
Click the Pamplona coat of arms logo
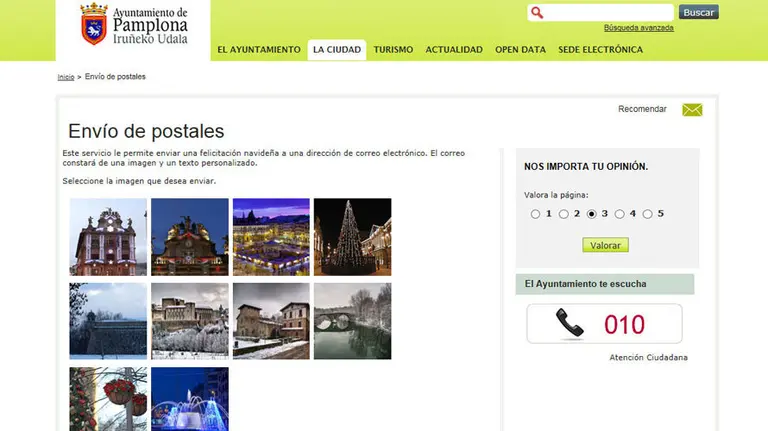(x=94, y=24)
